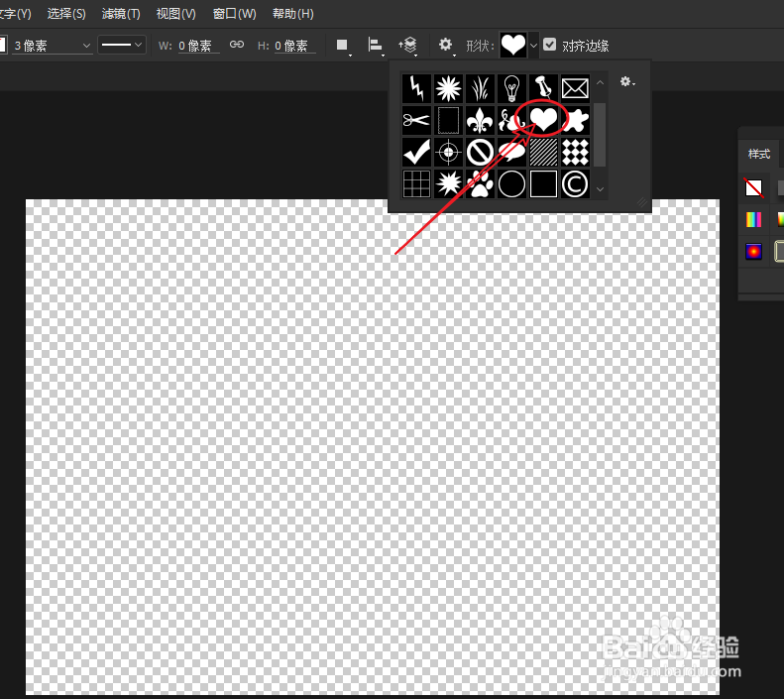The width and height of the screenshot is (784, 699).
Task: Choose the heart shape in the picker
Action: click(543, 120)
